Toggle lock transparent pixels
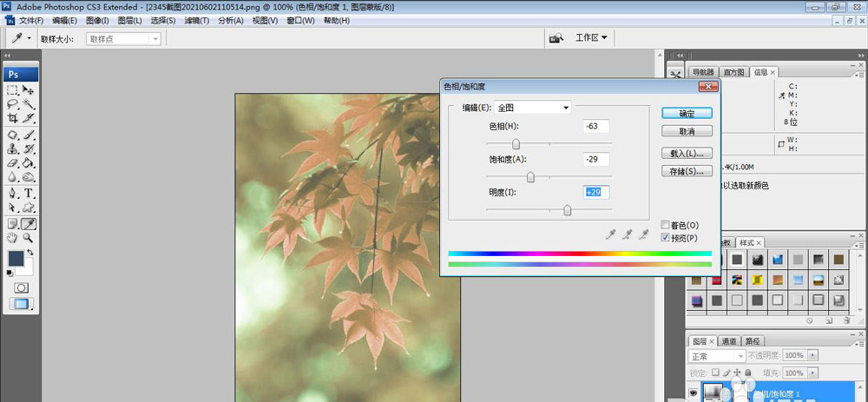This screenshot has width=868, height=402. 716,372
